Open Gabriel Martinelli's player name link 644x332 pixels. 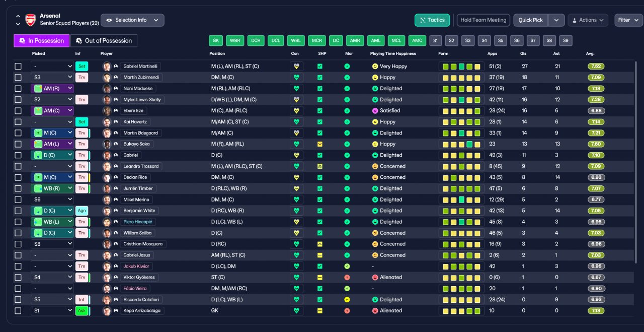(x=140, y=66)
